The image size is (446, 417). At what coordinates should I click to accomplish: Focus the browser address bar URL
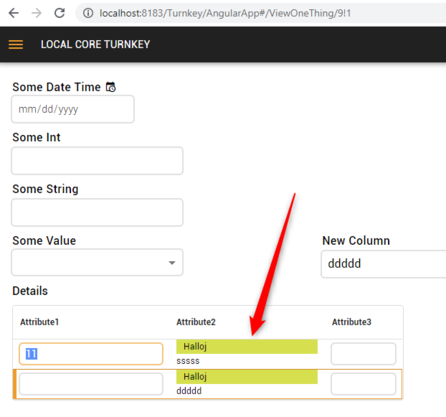[225, 13]
